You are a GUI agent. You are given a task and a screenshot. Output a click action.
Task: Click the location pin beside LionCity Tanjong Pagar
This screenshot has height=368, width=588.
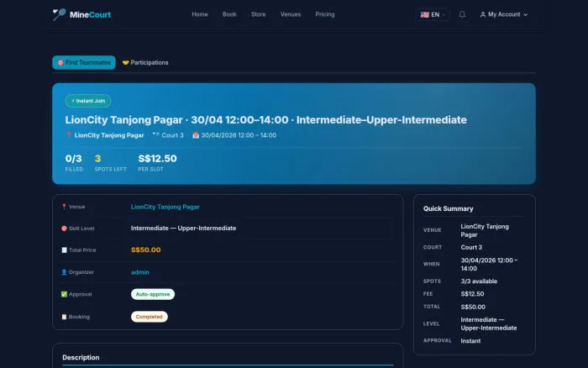pyautogui.click(x=69, y=135)
